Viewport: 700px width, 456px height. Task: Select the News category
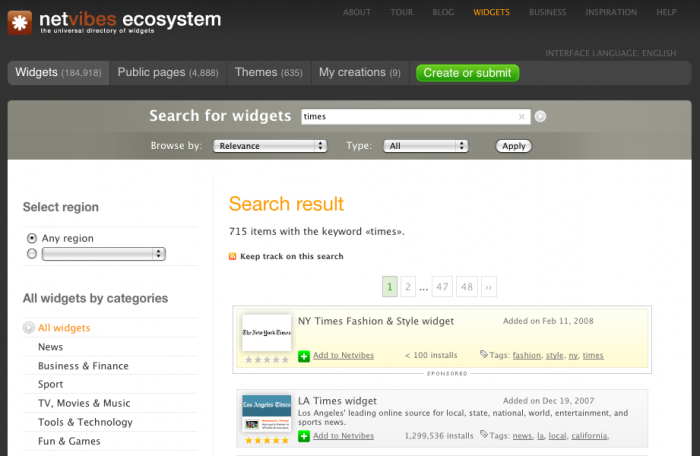pos(50,347)
